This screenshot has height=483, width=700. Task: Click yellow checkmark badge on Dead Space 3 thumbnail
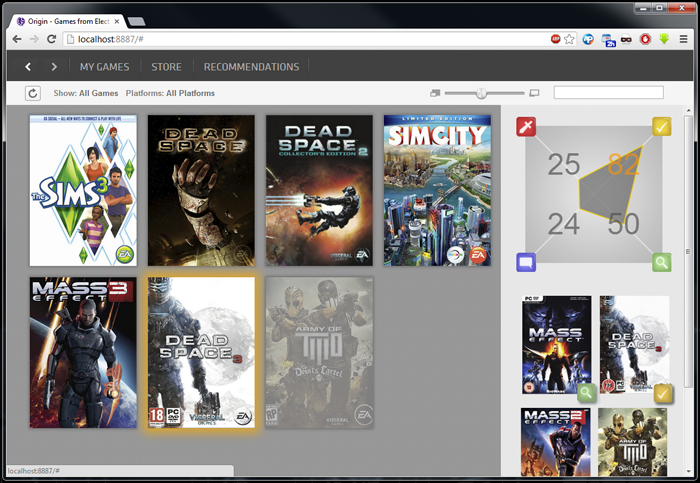pos(663,394)
